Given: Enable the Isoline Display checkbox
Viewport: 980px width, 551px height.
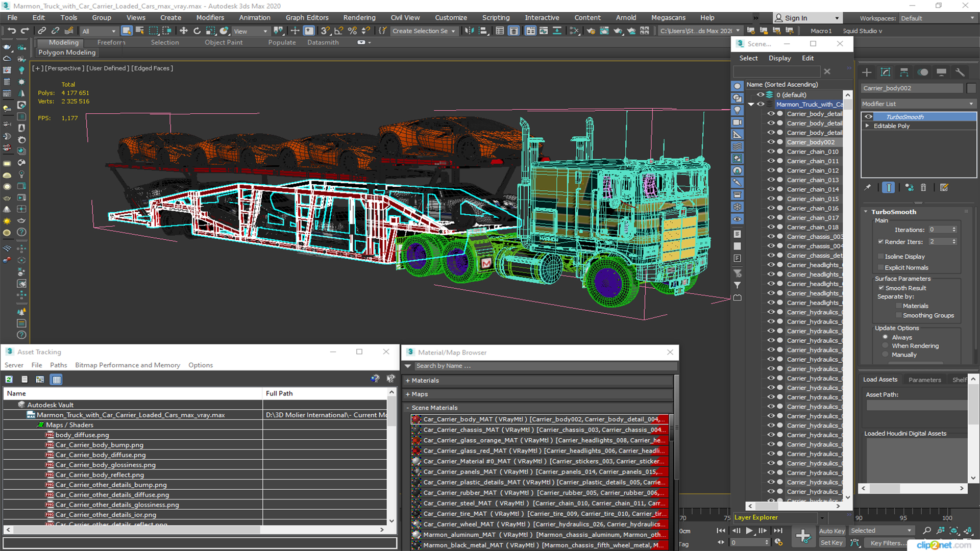Looking at the screenshot, I should click(x=880, y=257).
